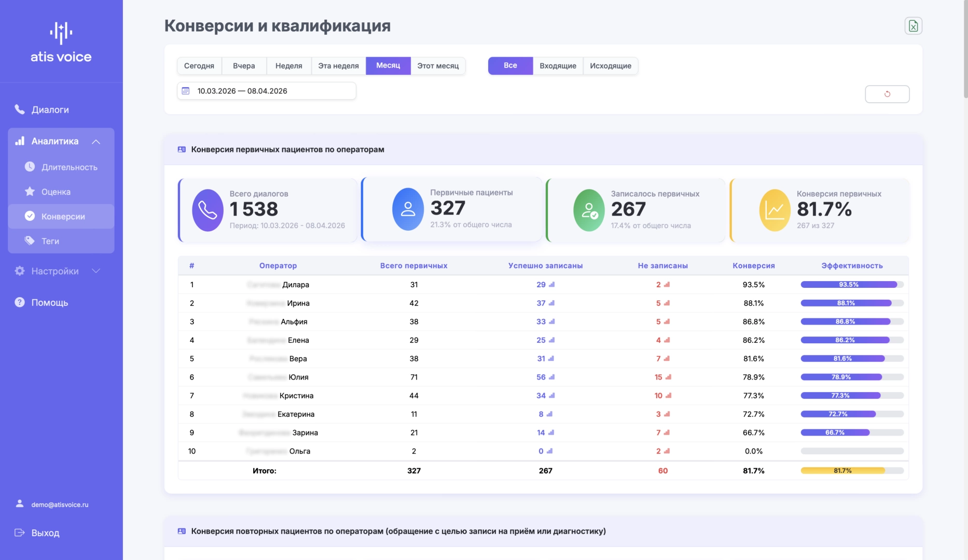Click the reset filters refresh icon
The height and width of the screenshot is (560, 968).
[x=887, y=94]
